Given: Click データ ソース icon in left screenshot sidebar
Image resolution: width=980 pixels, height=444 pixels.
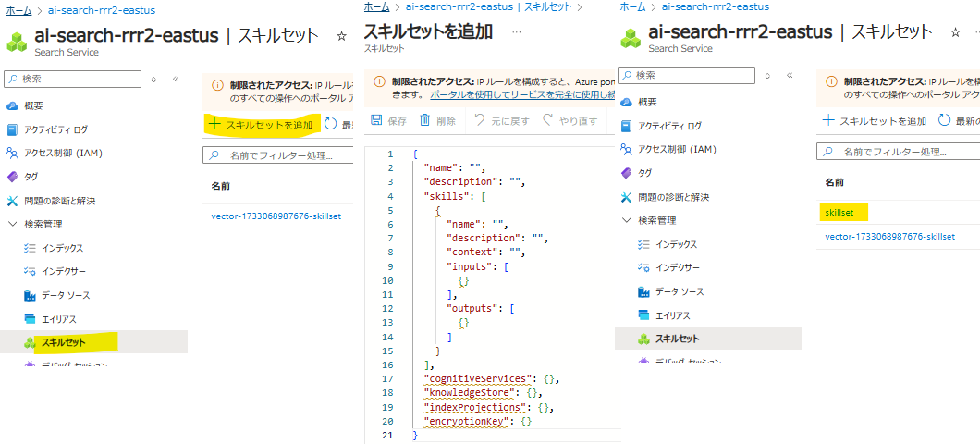Looking at the screenshot, I should tap(30, 295).
